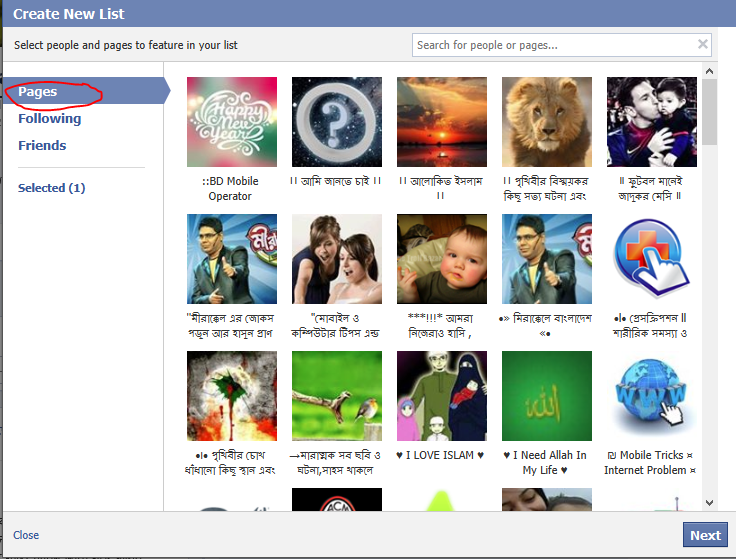
Task: Click the Close link
Action: [x=26, y=535]
